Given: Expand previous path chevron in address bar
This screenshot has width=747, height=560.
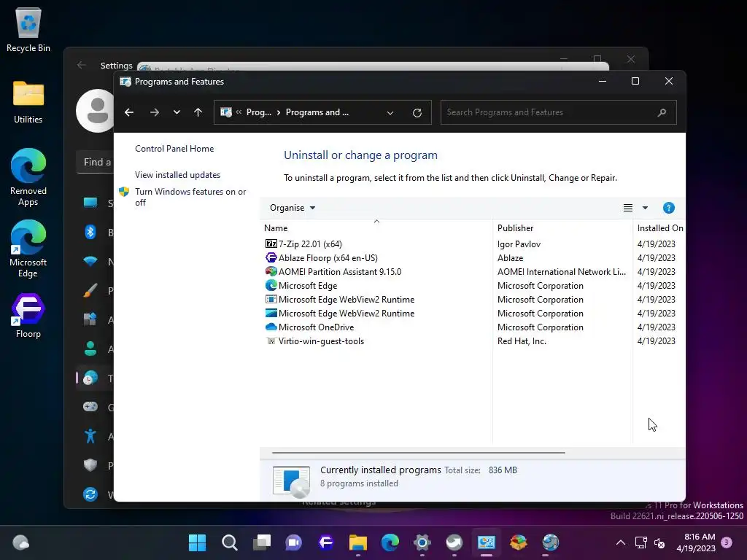Looking at the screenshot, I should tap(239, 112).
